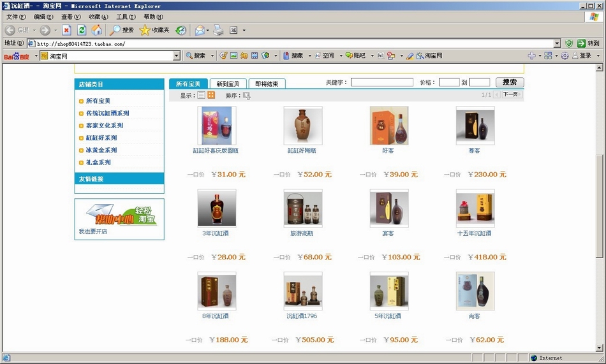This screenshot has width=606, height=364.
Task: Click the IE Forward arrow button
Action: click(x=45, y=30)
